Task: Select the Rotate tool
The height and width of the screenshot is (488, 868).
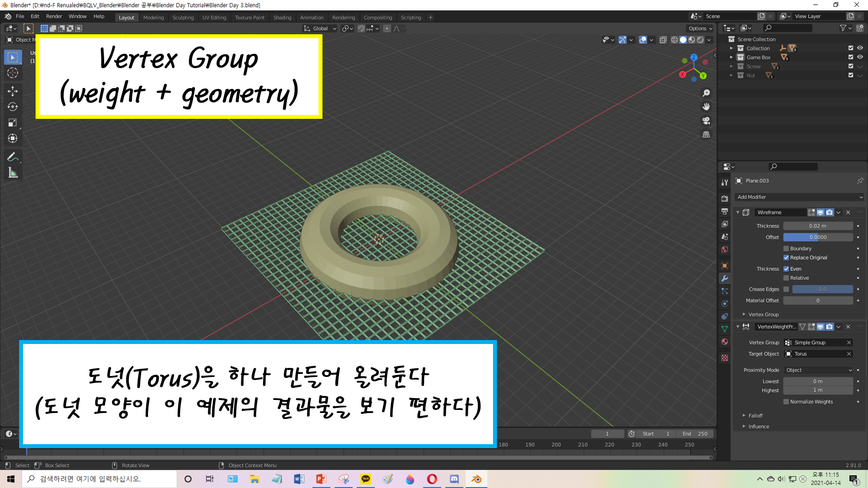Action: point(13,107)
